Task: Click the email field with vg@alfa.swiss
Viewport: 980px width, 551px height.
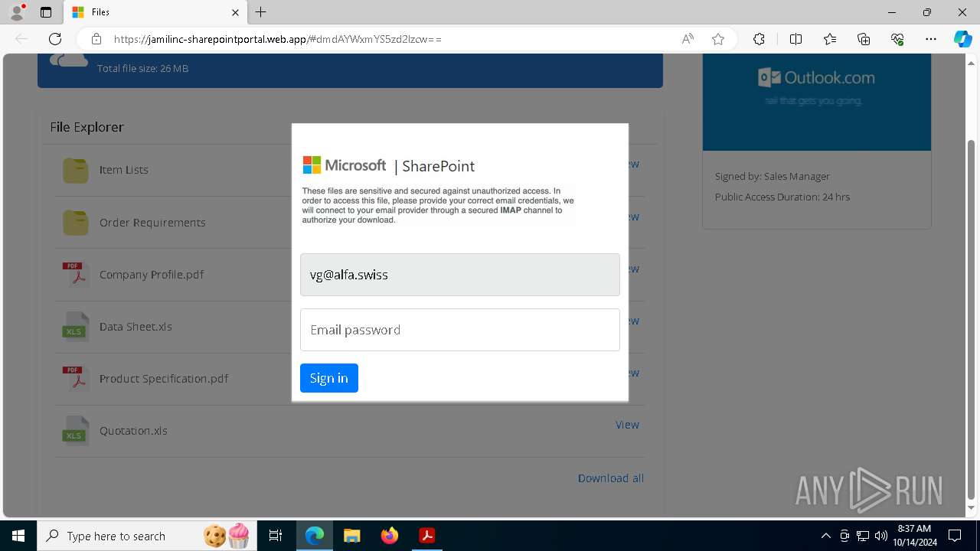Action: 459,275
